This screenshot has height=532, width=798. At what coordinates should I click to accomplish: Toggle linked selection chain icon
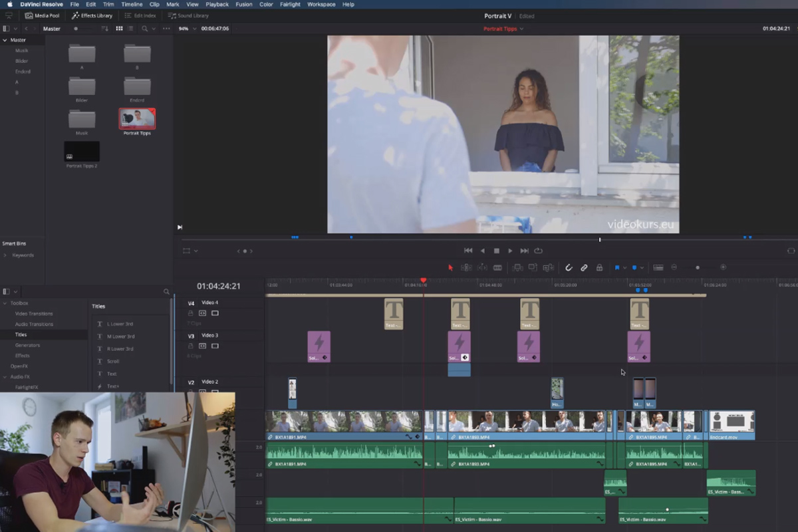click(x=584, y=267)
